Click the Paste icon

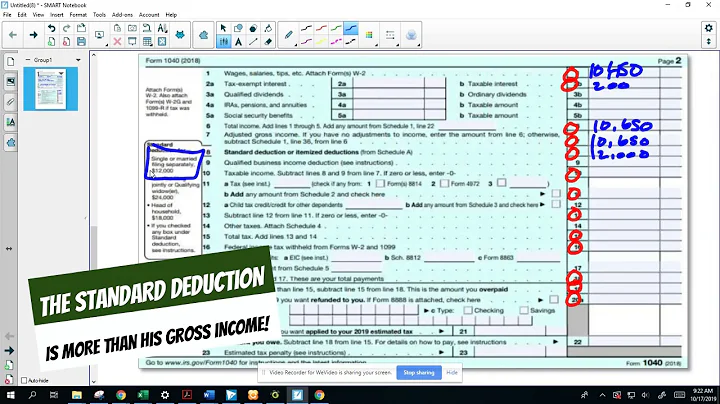[x=117, y=28]
